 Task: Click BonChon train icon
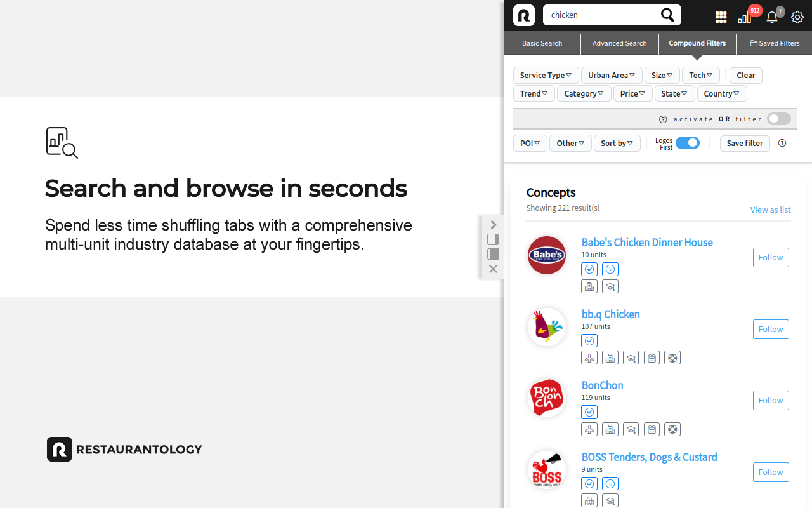click(652, 429)
